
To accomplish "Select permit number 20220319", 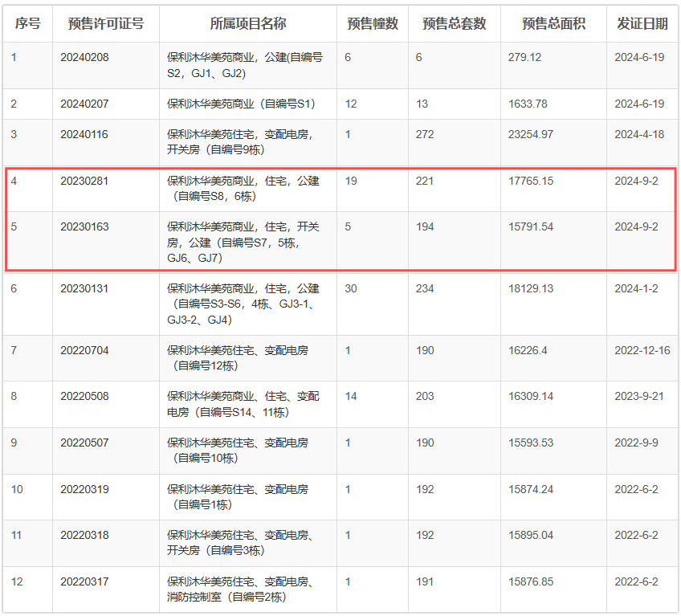I will coord(84,489).
